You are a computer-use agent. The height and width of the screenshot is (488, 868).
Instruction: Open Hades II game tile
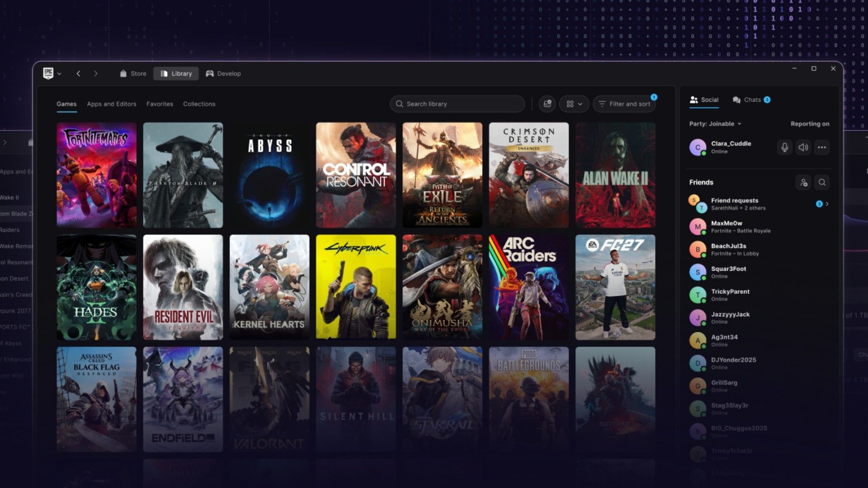96,287
